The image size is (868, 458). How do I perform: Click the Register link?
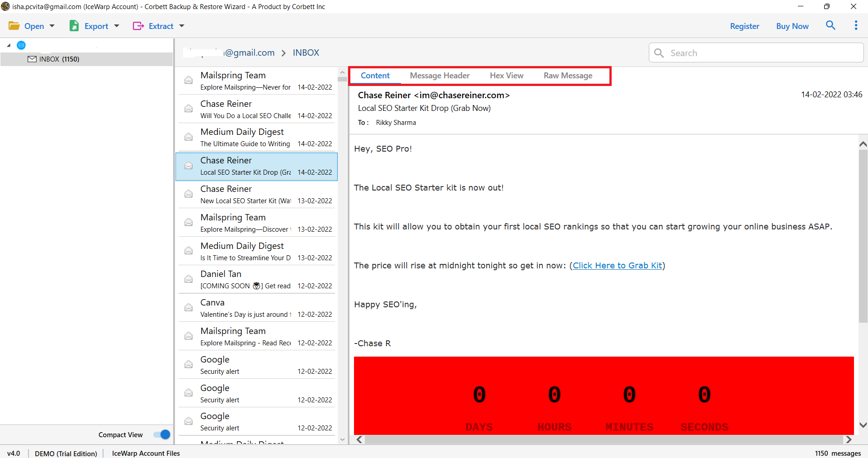(745, 26)
